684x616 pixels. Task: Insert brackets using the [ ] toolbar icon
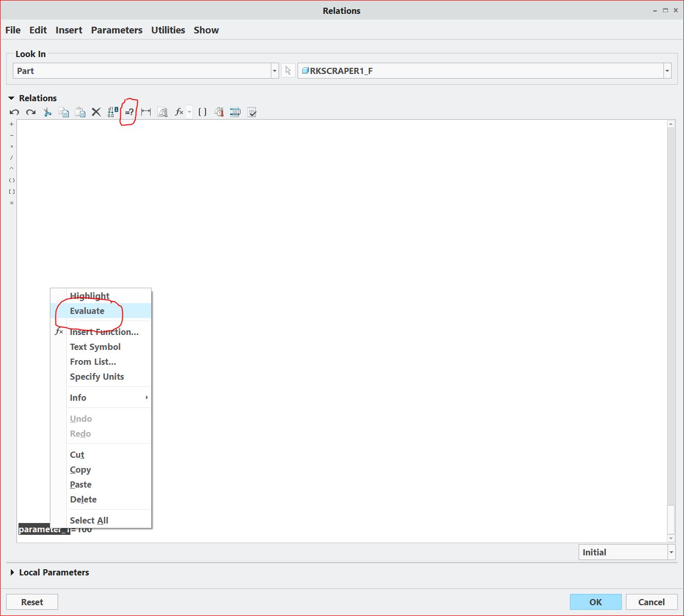tap(202, 111)
